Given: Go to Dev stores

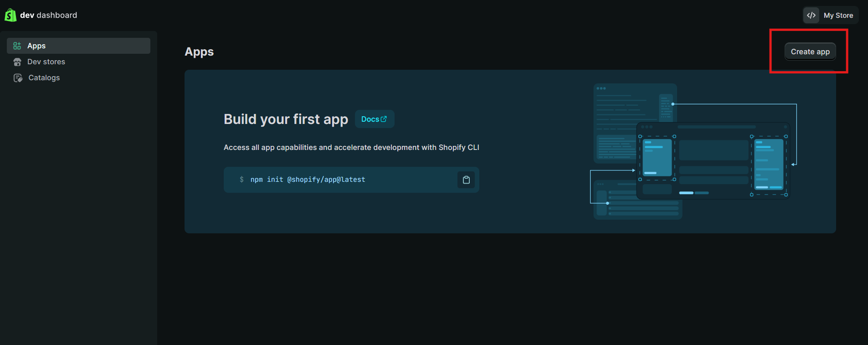Looking at the screenshot, I should [x=46, y=62].
